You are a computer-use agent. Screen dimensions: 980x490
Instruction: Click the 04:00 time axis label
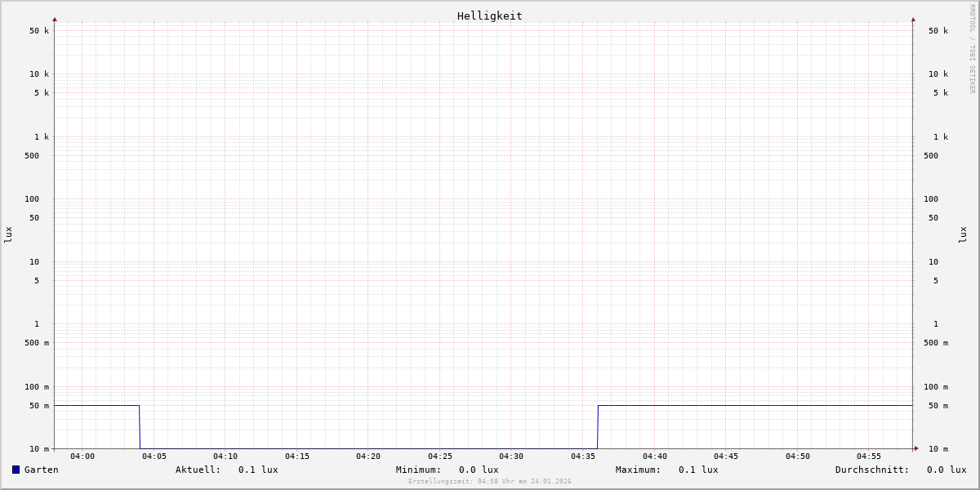coord(82,457)
